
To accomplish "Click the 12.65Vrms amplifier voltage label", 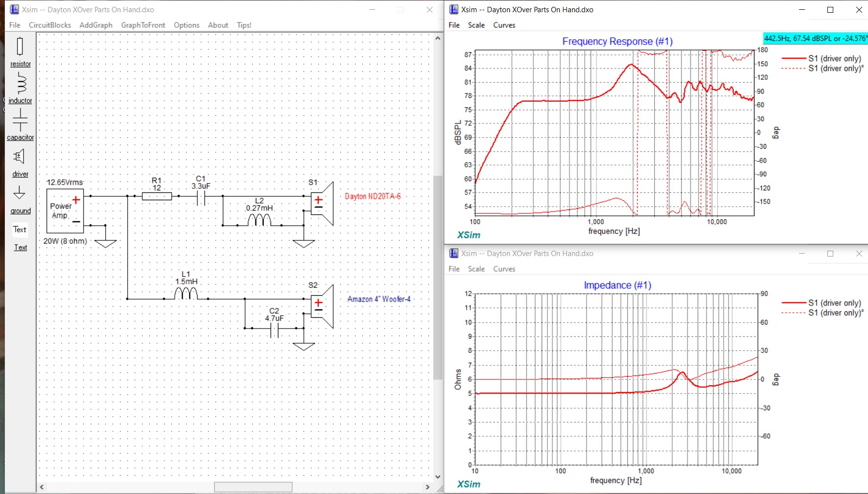I will click(x=65, y=182).
